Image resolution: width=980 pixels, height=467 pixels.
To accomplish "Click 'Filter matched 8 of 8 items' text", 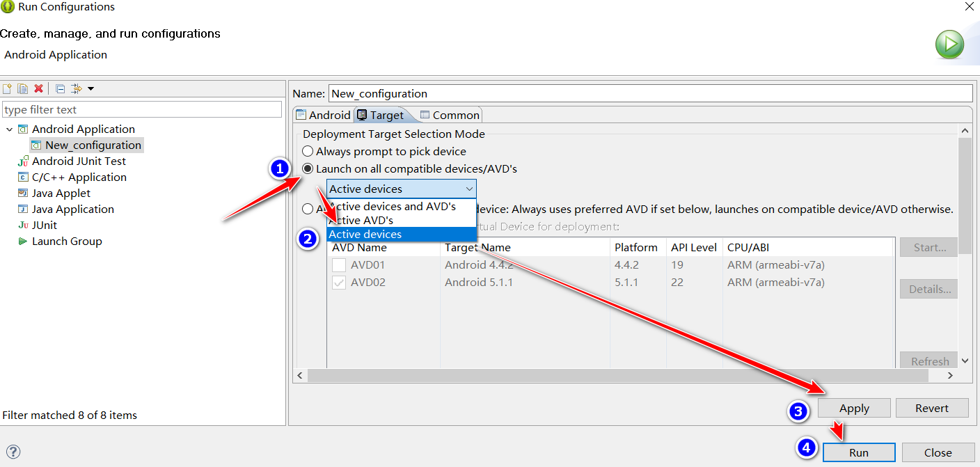I will click(70, 415).
